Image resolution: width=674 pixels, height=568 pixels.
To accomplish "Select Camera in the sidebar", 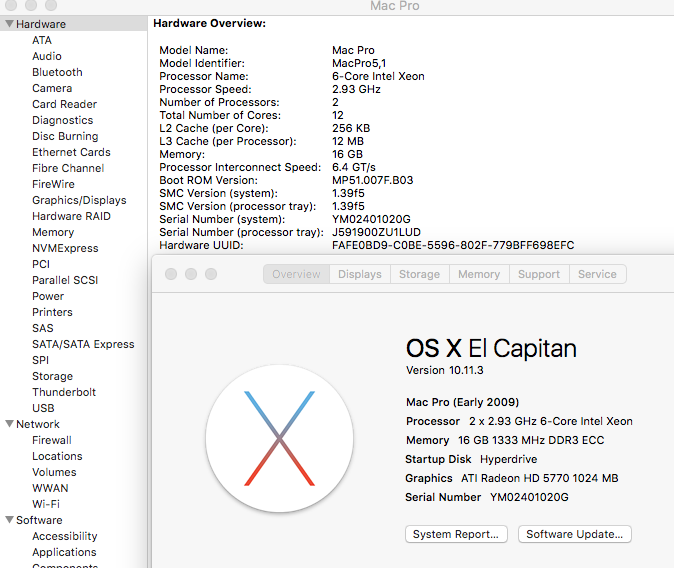I will point(52,88).
